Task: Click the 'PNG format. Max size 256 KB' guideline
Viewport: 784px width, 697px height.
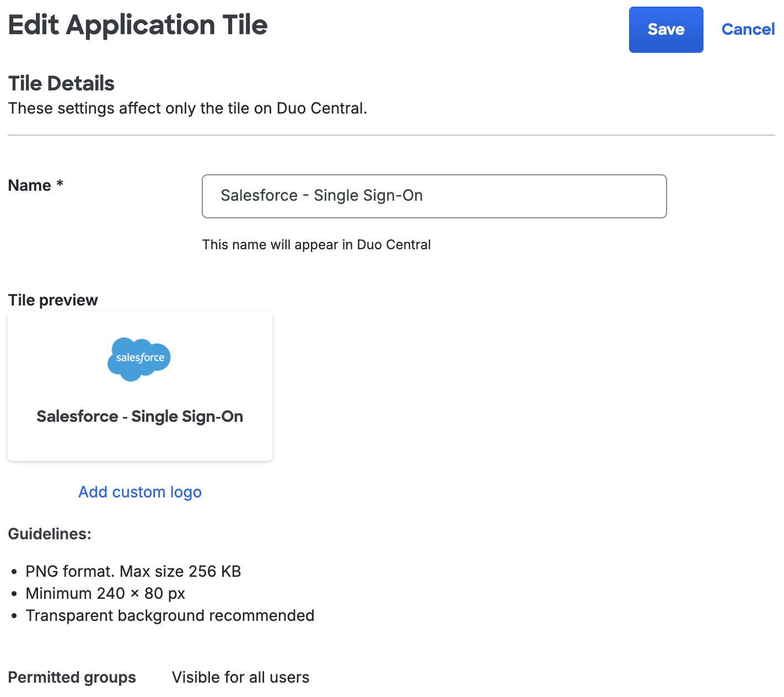Action: pos(133,571)
